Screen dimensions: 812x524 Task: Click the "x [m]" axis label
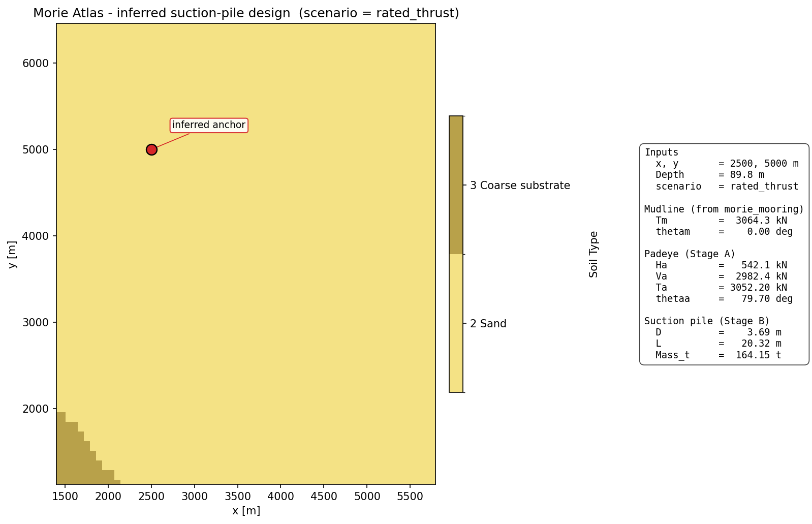click(246, 511)
